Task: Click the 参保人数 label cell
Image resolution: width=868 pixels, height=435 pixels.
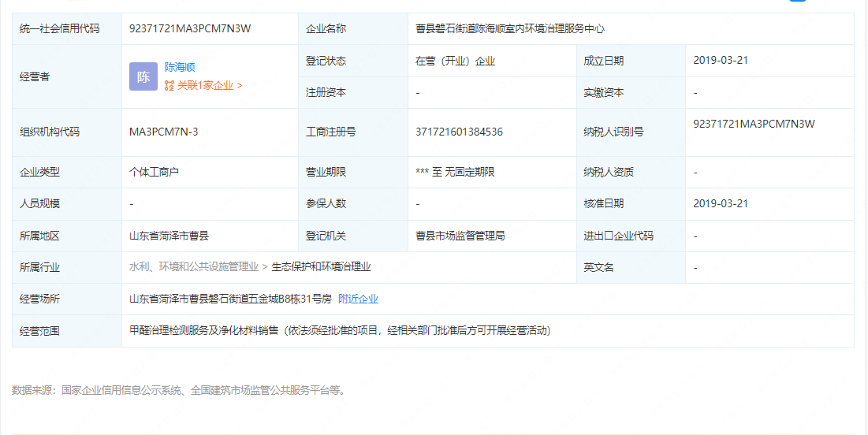Action: coord(353,203)
